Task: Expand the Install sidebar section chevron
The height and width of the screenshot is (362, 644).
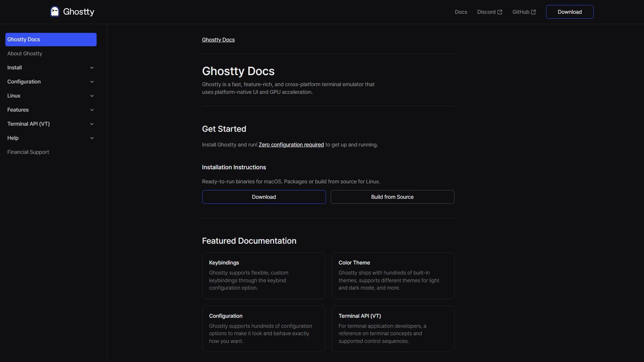Action: click(x=92, y=68)
